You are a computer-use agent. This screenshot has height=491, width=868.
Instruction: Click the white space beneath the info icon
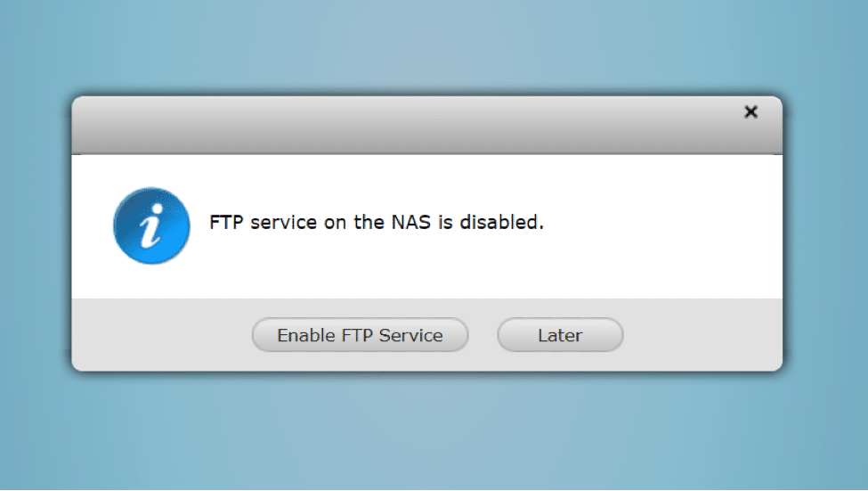point(151,282)
